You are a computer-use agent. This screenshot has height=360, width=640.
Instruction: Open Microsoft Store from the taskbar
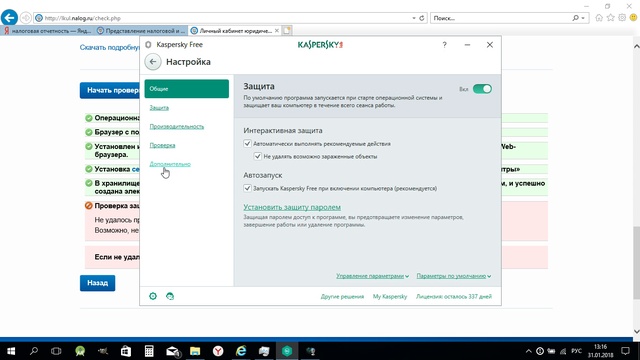126,351
